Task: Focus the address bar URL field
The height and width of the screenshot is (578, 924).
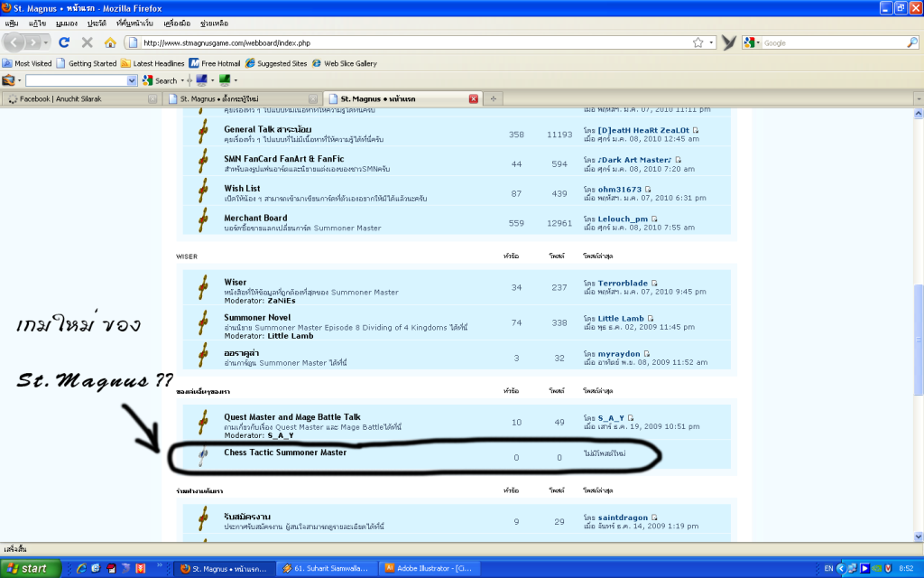Action: 416,42
